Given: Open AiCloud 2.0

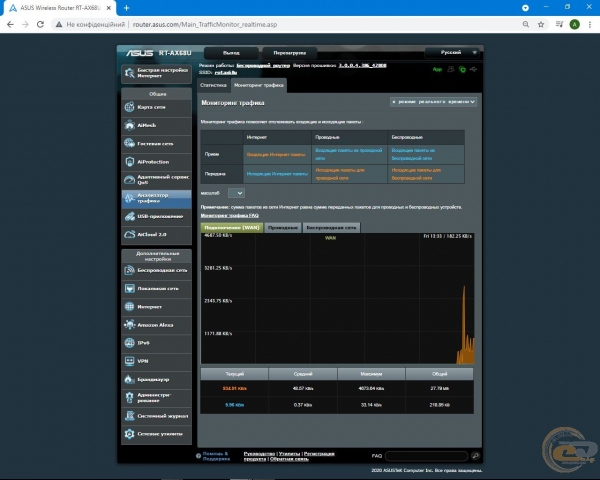Looking at the screenshot, I should coord(157,234).
